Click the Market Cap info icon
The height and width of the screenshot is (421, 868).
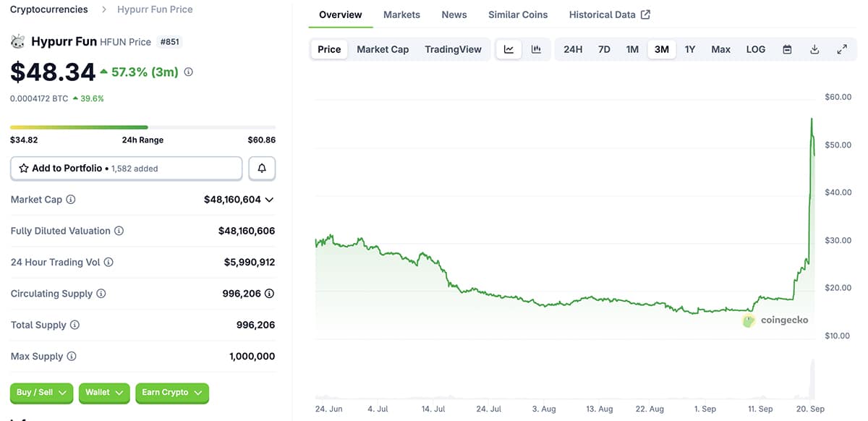(71, 200)
